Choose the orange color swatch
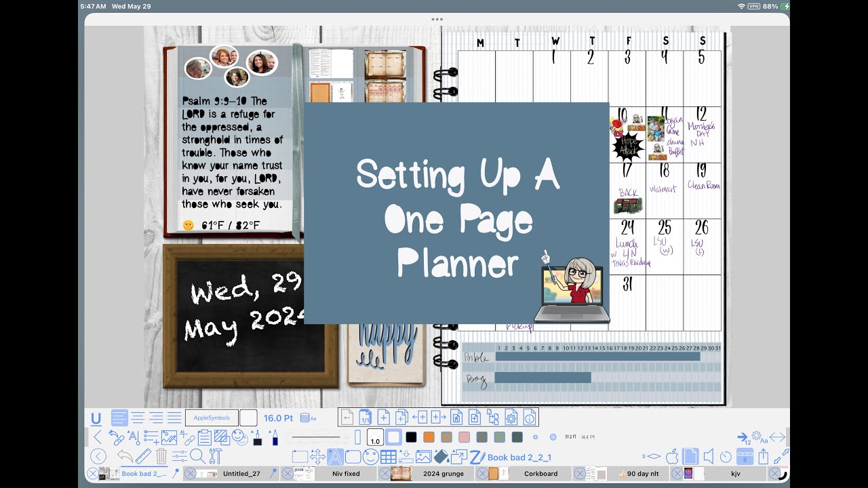The image size is (868, 488). coord(429,438)
